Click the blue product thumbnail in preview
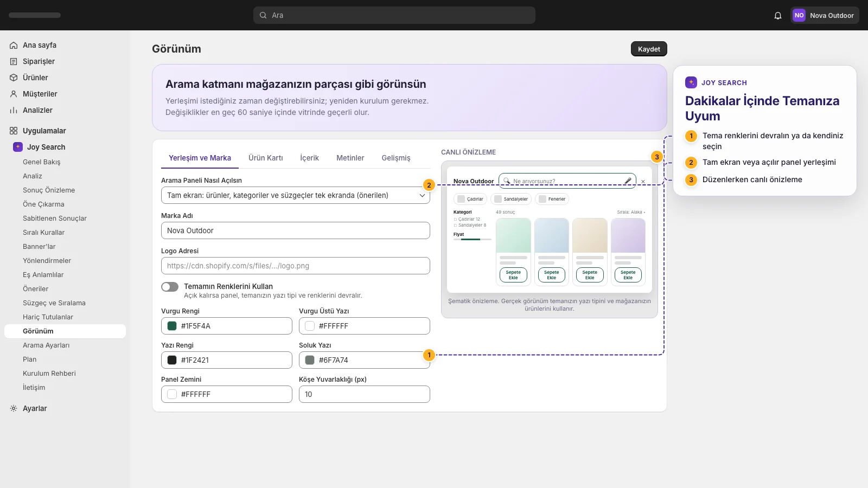Image resolution: width=868 pixels, height=488 pixels. click(x=552, y=235)
